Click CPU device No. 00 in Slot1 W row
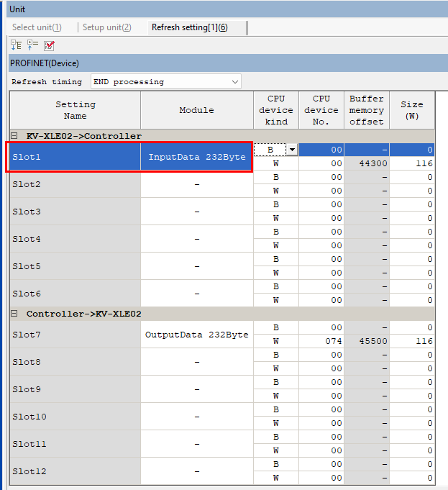 click(x=321, y=163)
